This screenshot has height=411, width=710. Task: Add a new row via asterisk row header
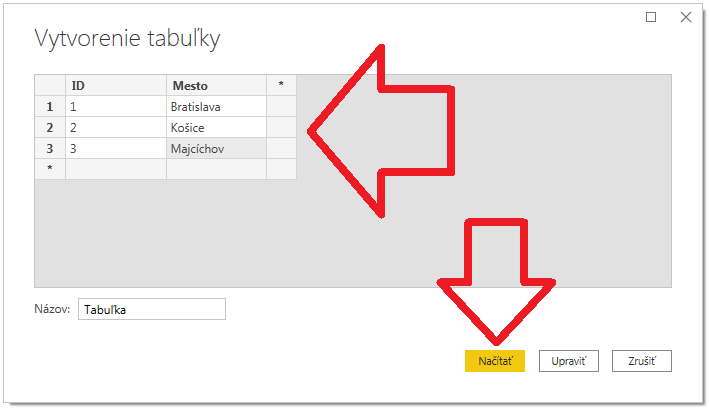50,169
